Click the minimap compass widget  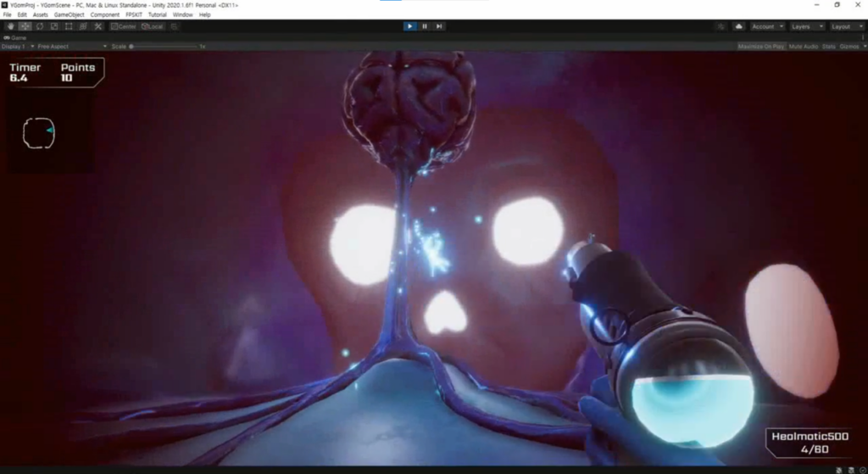(39, 133)
